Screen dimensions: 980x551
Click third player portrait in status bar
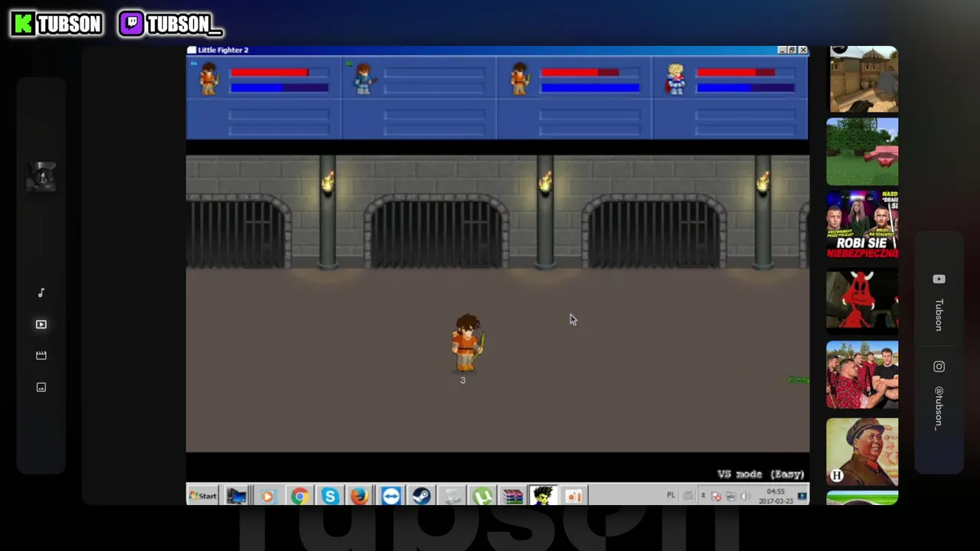coord(520,80)
